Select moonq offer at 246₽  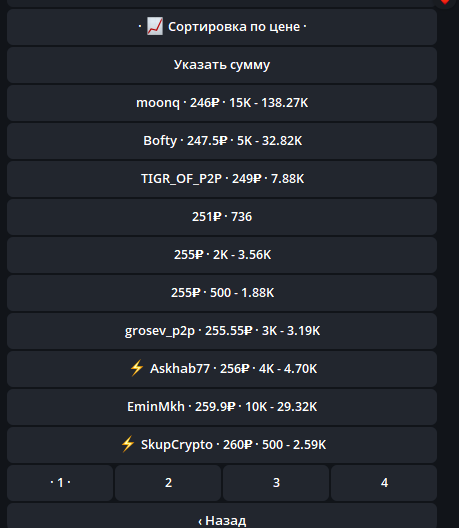coord(222,103)
